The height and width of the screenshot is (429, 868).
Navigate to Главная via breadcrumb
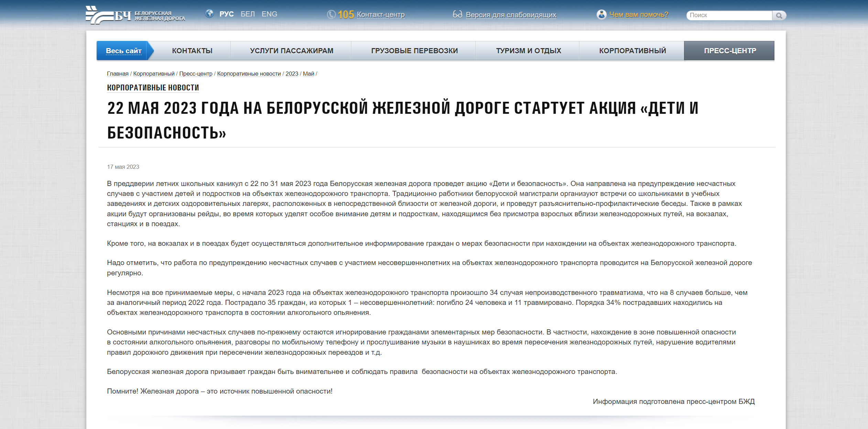pyautogui.click(x=117, y=74)
